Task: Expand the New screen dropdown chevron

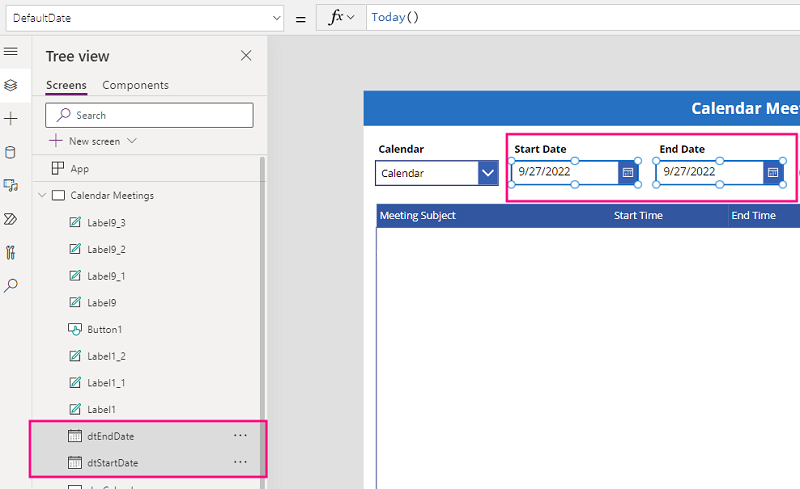Action: [132, 140]
